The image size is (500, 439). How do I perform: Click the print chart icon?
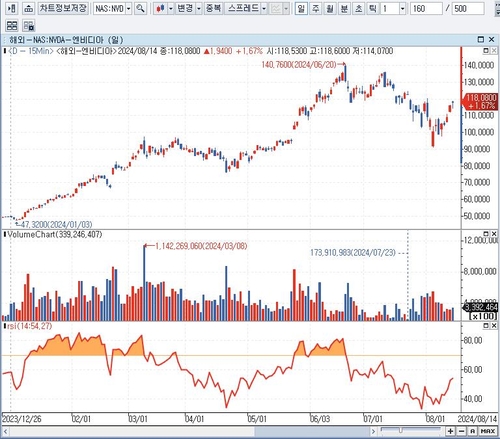(29, 8)
